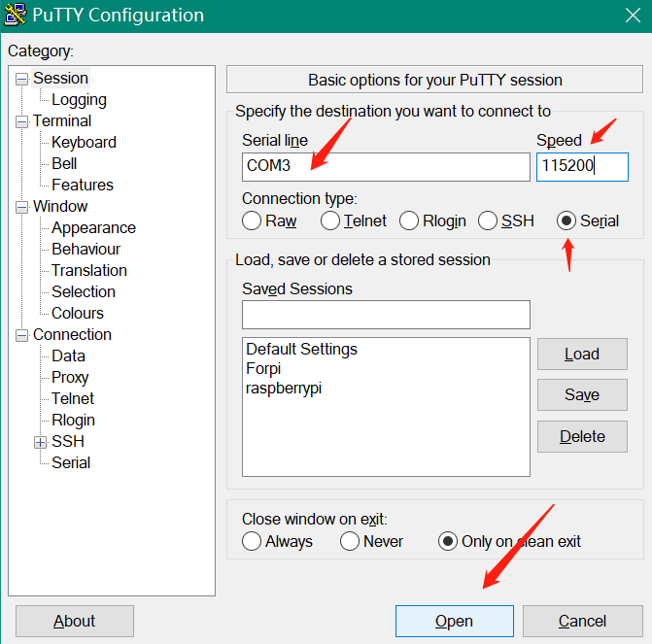Select raspberrypi in saved sessions list
This screenshot has height=644, width=652.
click(x=284, y=389)
